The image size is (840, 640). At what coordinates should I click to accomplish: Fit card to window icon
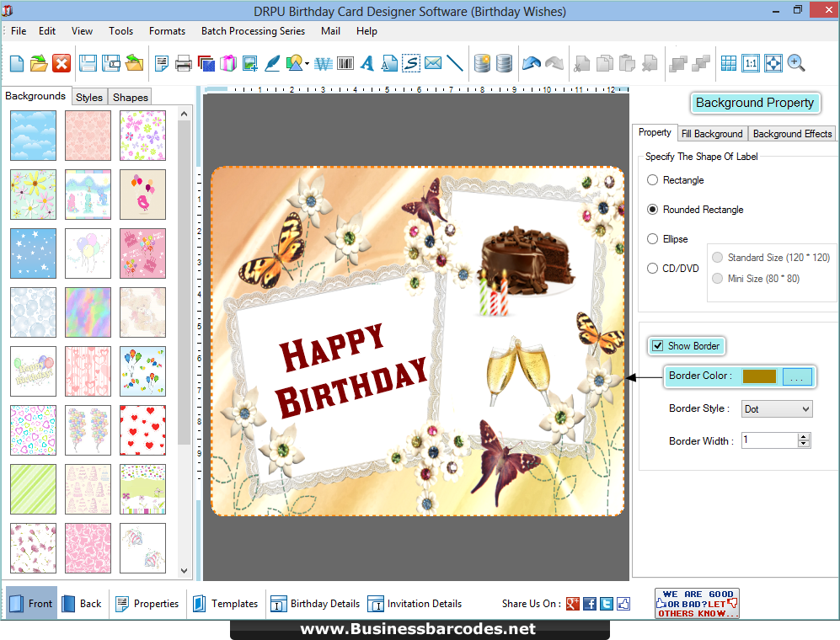click(773, 64)
